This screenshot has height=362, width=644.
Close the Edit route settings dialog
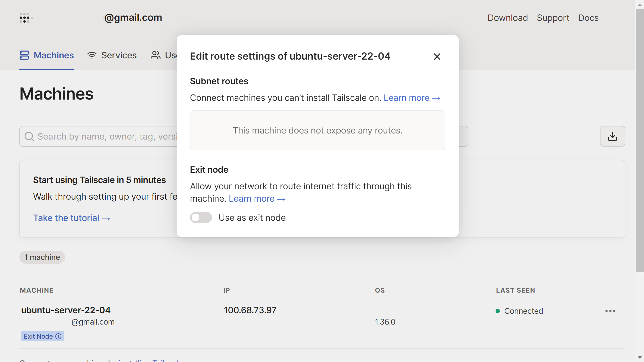click(437, 57)
